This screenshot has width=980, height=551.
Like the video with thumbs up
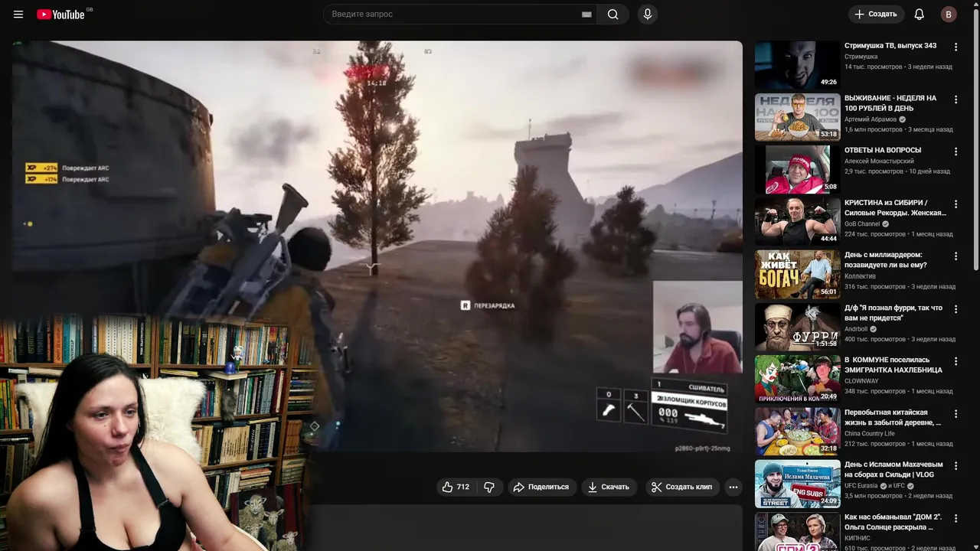click(456, 487)
